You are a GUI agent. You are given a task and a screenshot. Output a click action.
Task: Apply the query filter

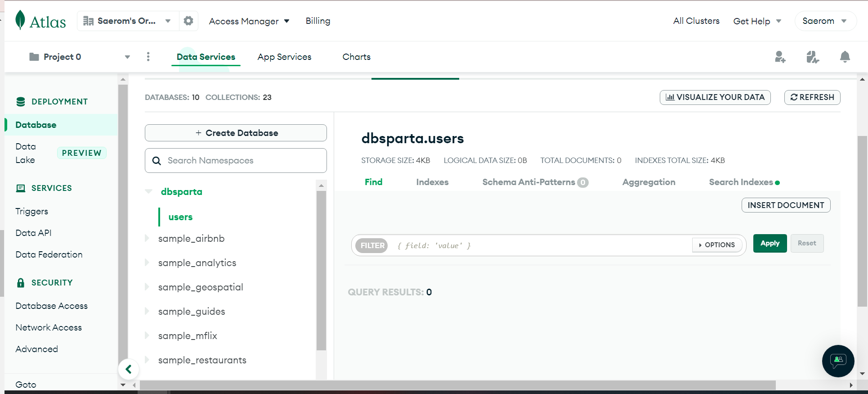(770, 243)
